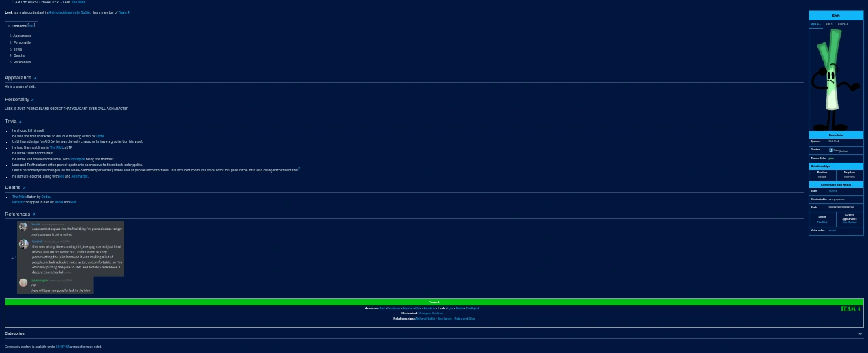Viewport: 868px width, 353px height.
Task: Open Dodie link in the Trivia list
Action: (x=100, y=136)
